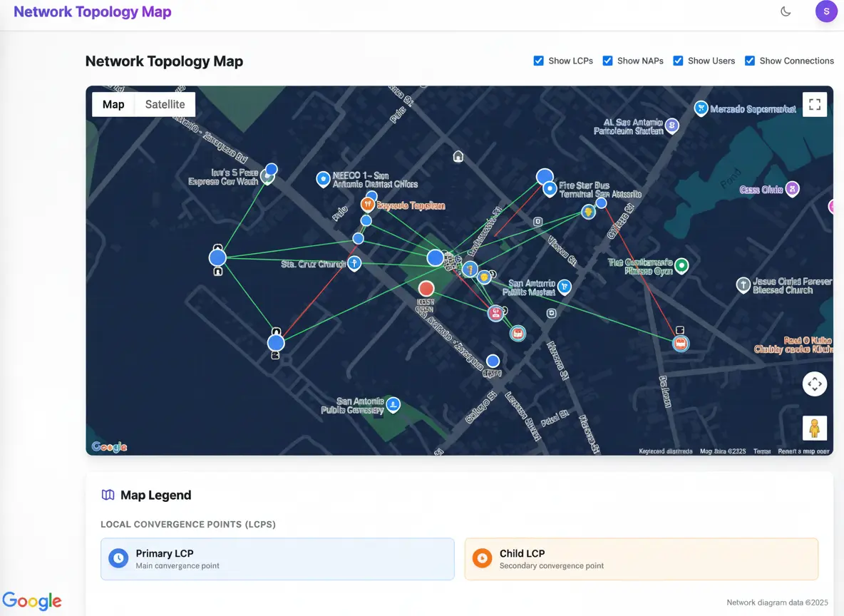Uncheck the Show LCPs checkbox
Viewport: 844px width, 616px height.
[539, 61]
